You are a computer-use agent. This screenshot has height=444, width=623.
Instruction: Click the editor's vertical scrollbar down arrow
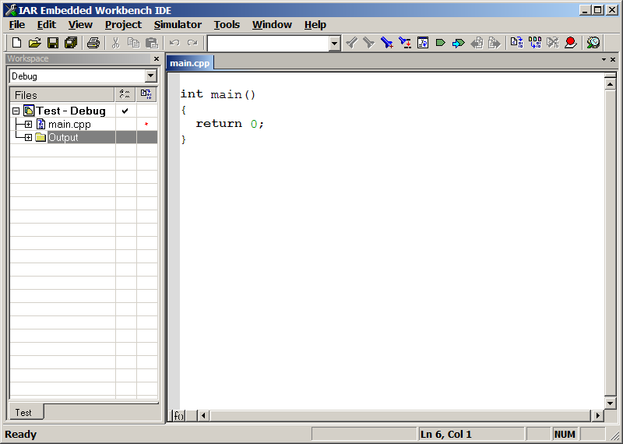[x=610, y=403]
